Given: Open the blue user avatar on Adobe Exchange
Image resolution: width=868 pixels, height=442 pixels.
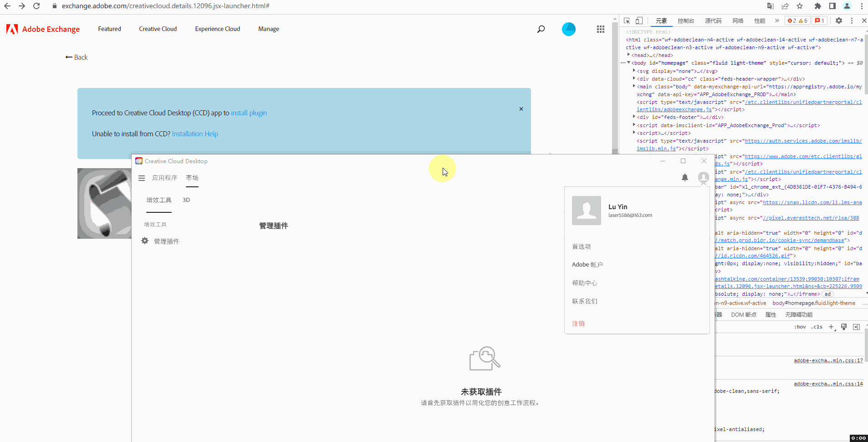Looking at the screenshot, I should 569,29.
